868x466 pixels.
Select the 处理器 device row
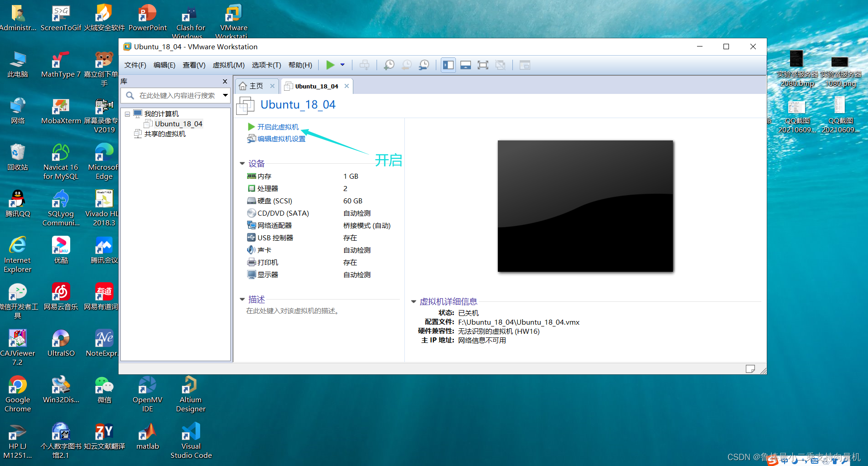(320, 188)
